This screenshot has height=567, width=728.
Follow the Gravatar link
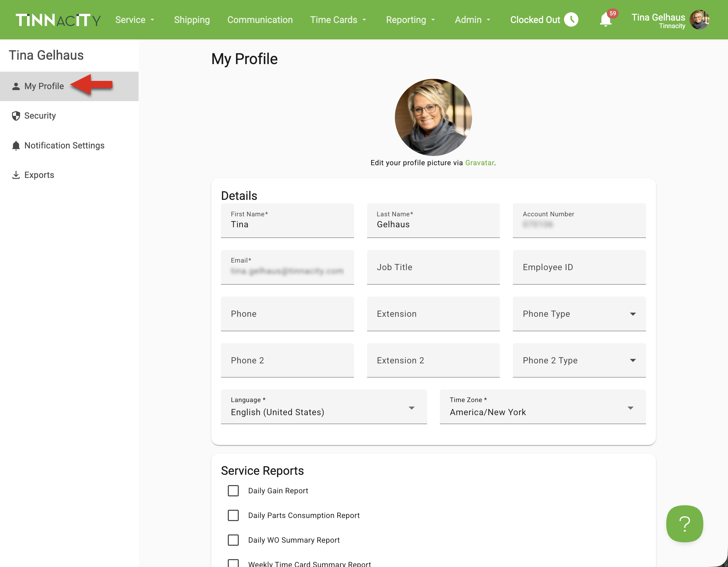479,163
